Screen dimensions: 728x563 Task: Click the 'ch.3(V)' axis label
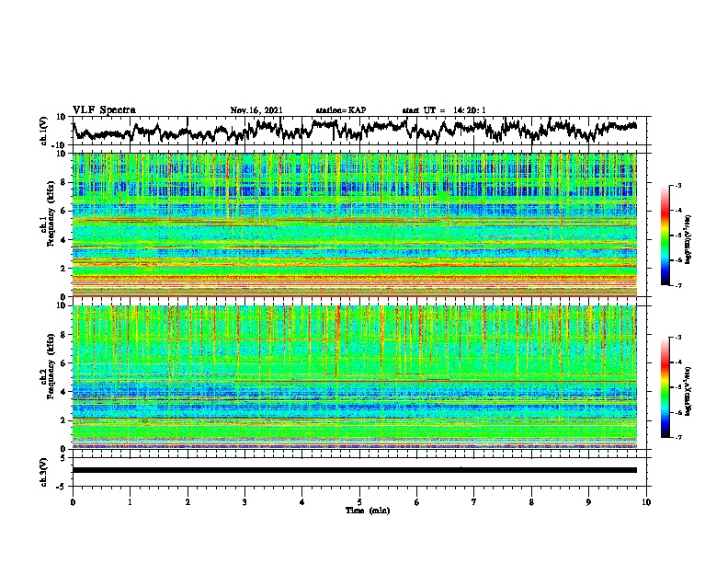(44, 472)
